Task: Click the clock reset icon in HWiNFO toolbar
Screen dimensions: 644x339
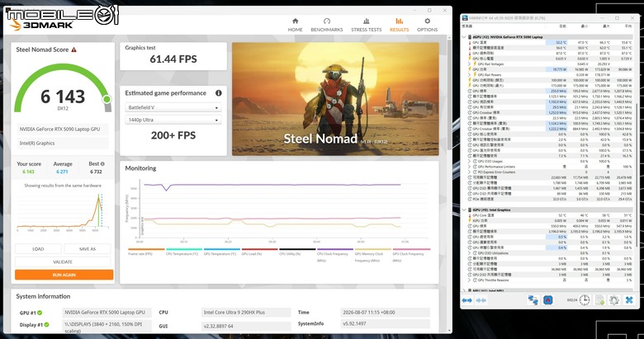Action: pos(585,300)
